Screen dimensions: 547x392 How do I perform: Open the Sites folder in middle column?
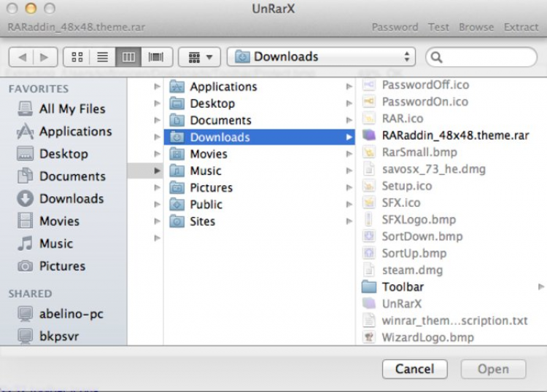point(259,222)
